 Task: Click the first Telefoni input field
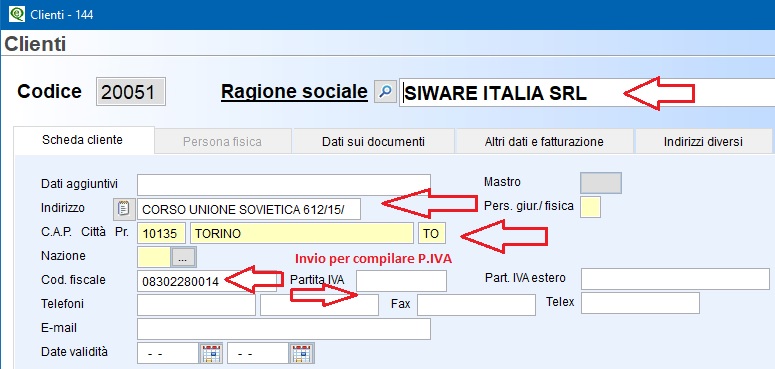pyautogui.click(x=196, y=305)
